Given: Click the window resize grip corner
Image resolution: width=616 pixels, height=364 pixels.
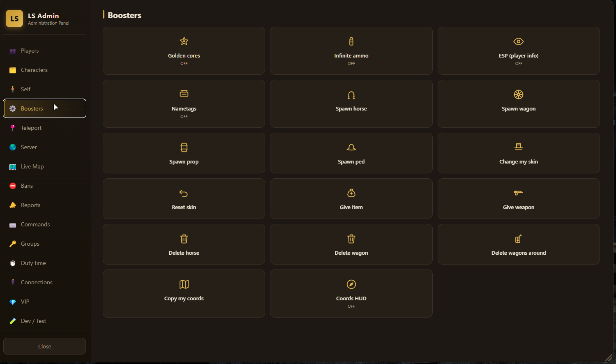Looking at the screenshot, I should 609,357.
